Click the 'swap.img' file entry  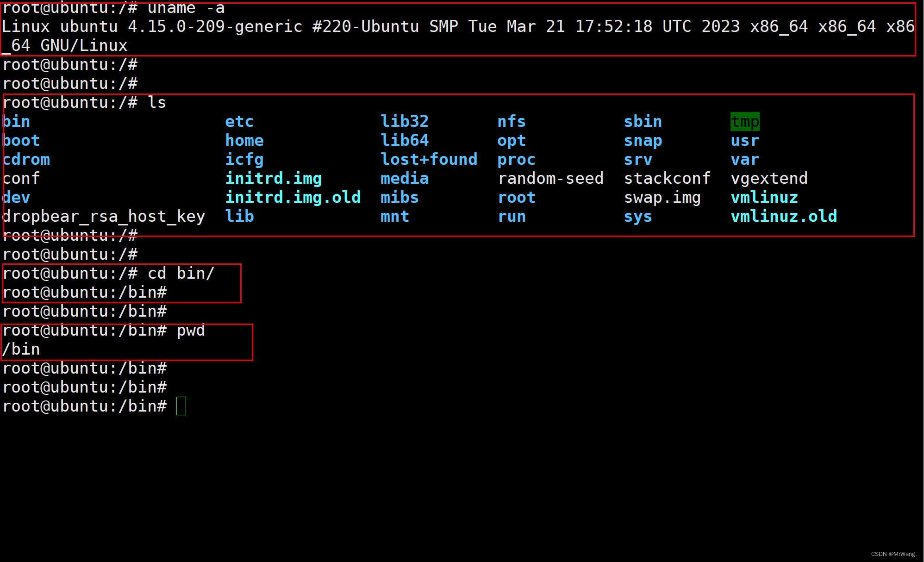(662, 198)
